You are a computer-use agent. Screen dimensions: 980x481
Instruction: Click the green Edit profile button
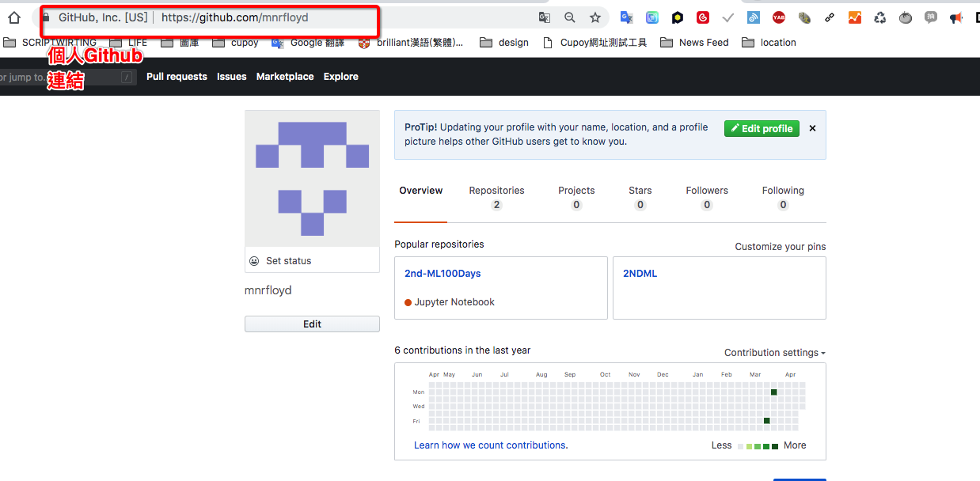click(x=762, y=128)
